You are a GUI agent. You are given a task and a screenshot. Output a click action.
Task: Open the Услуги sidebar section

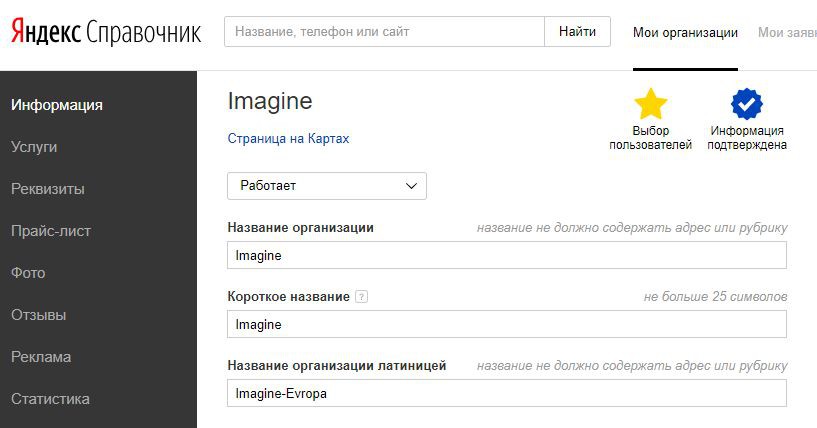coord(34,147)
